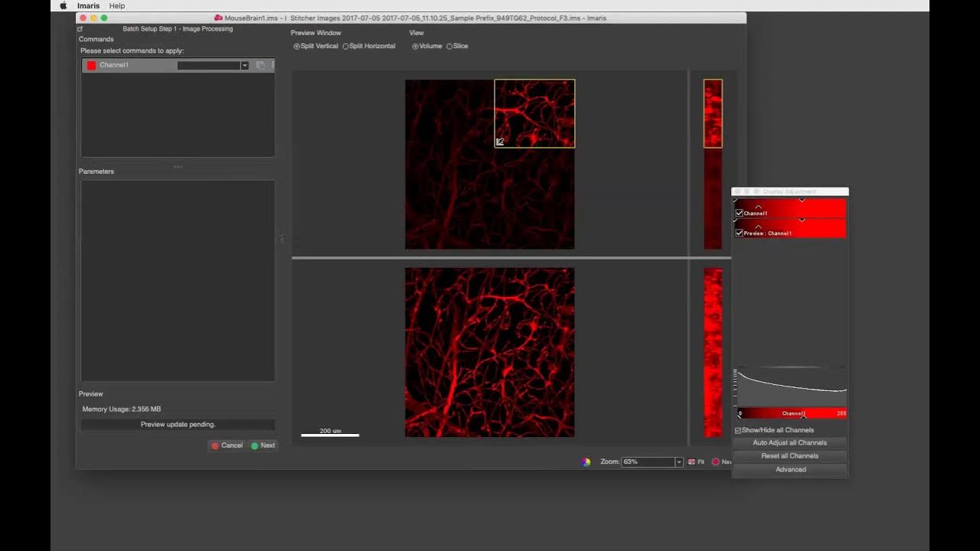Click the red Channel1 color square
This screenshot has width=980, height=551.
91,65
